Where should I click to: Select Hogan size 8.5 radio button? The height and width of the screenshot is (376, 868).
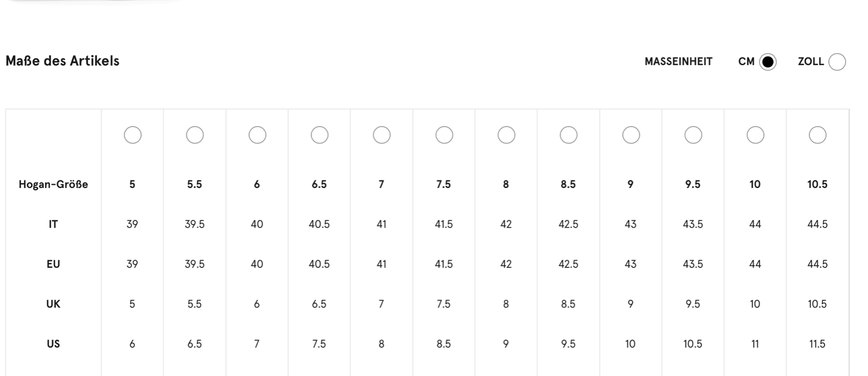(x=568, y=135)
